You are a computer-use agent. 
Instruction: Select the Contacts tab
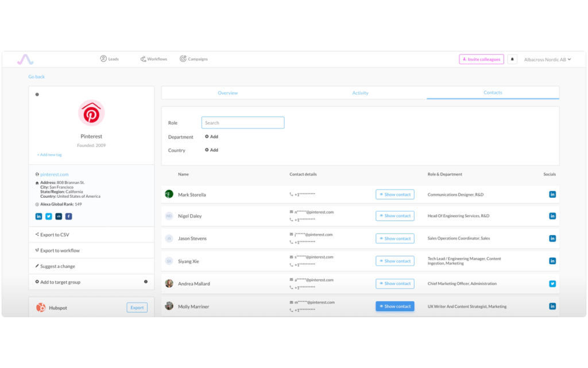[493, 93]
